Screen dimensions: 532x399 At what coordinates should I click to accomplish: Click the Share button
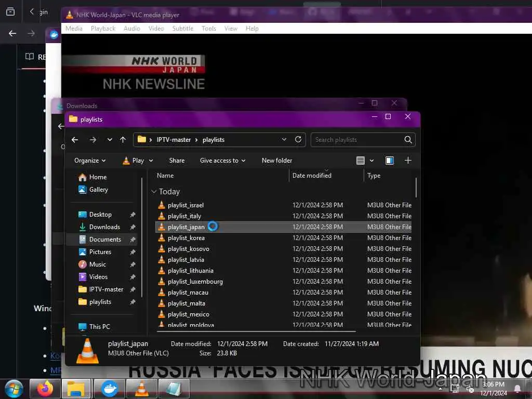[x=177, y=161]
